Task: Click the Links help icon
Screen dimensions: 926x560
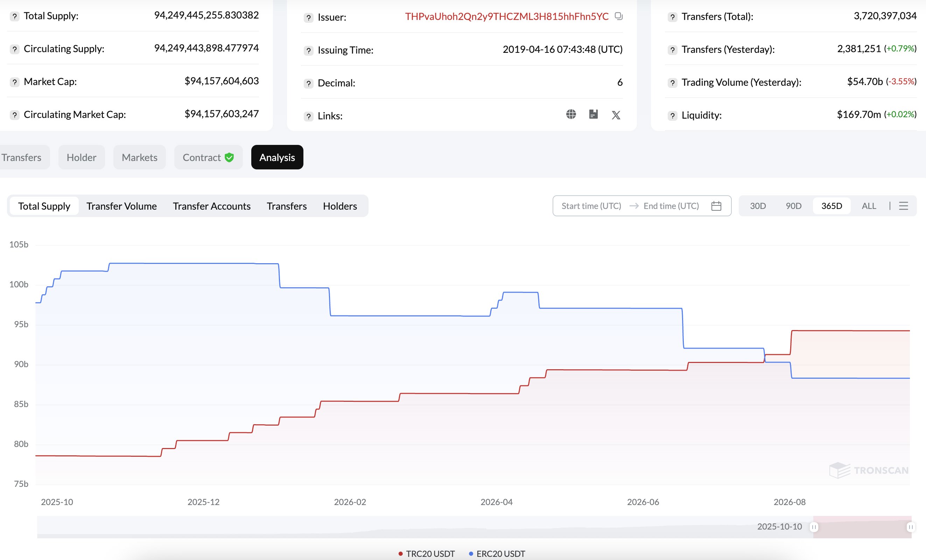Action: click(x=309, y=116)
